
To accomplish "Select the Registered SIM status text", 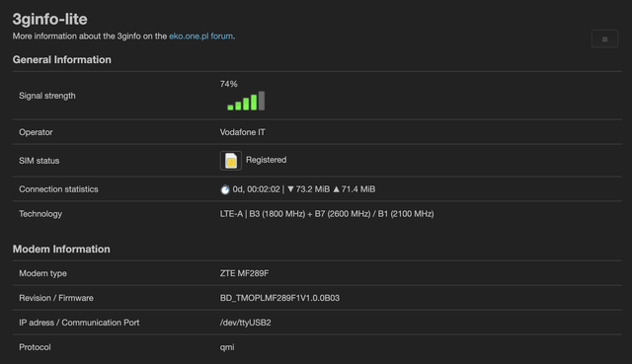I will click(266, 160).
